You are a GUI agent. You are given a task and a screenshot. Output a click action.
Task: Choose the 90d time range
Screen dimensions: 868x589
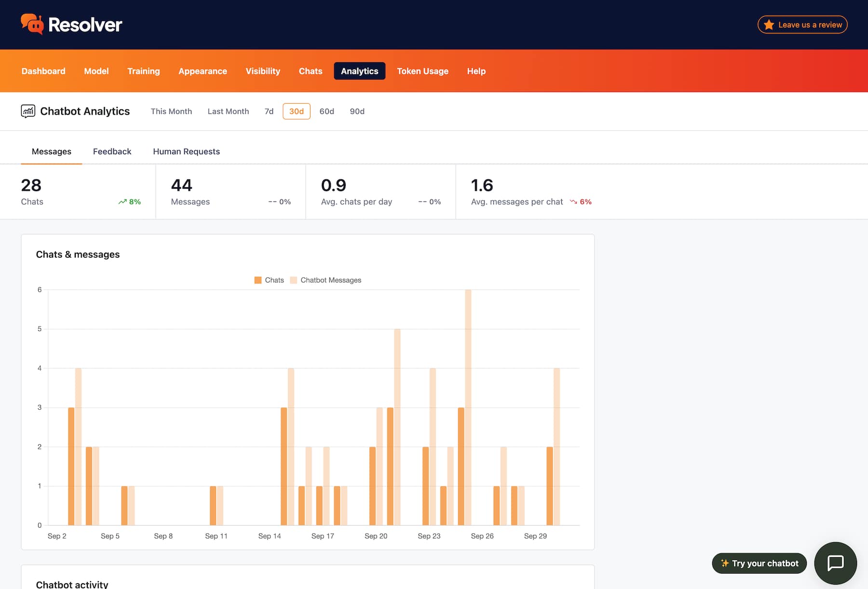tap(357, 111)
